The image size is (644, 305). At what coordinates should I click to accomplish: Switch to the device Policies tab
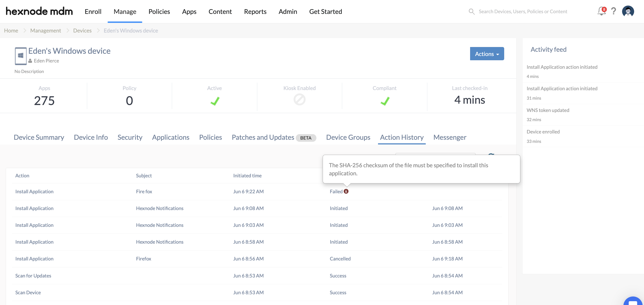[x=210, y=137]
